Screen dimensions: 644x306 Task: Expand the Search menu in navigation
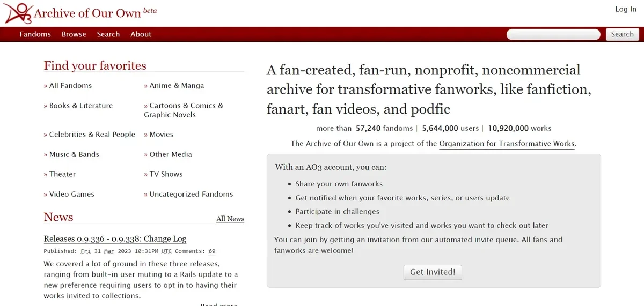(108, 34)
